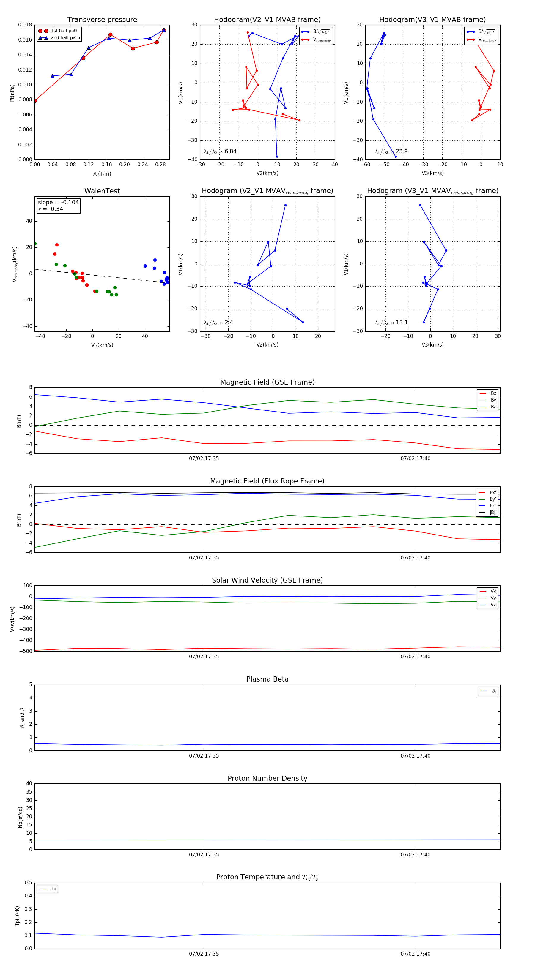Click the "Magnetic Field (Flux Rope Frame)" title
The height and width of the screenshot is (980, 535).
tap(267, 481)
